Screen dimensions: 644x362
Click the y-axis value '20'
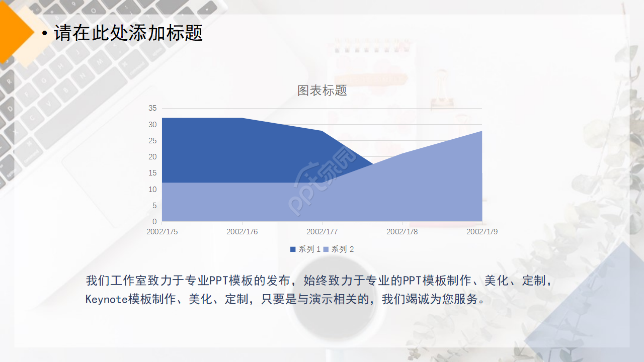pyautogui.click(x=152, y=157)
